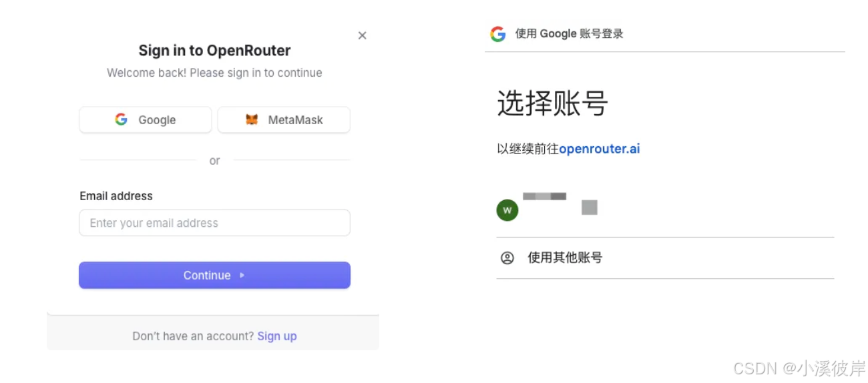868x383 pixels.
Task: Open the Sign up link
Action: pyautogui.click(x=277, y=336)
